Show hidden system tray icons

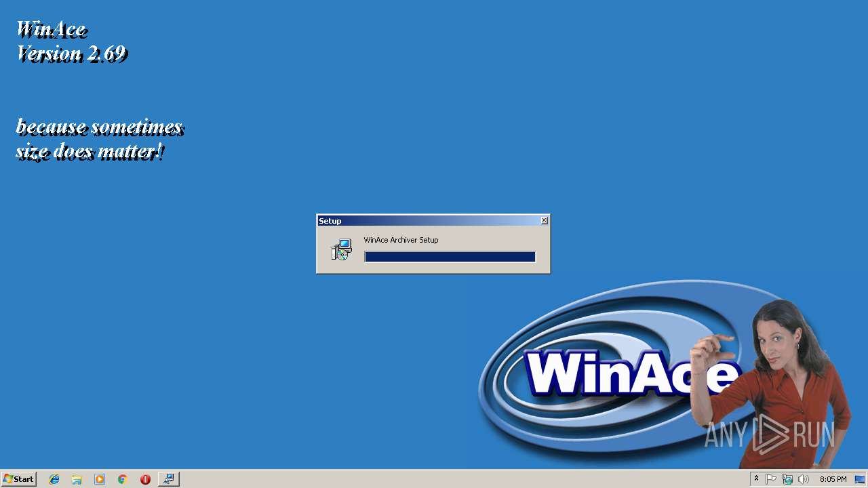[756, 479]
